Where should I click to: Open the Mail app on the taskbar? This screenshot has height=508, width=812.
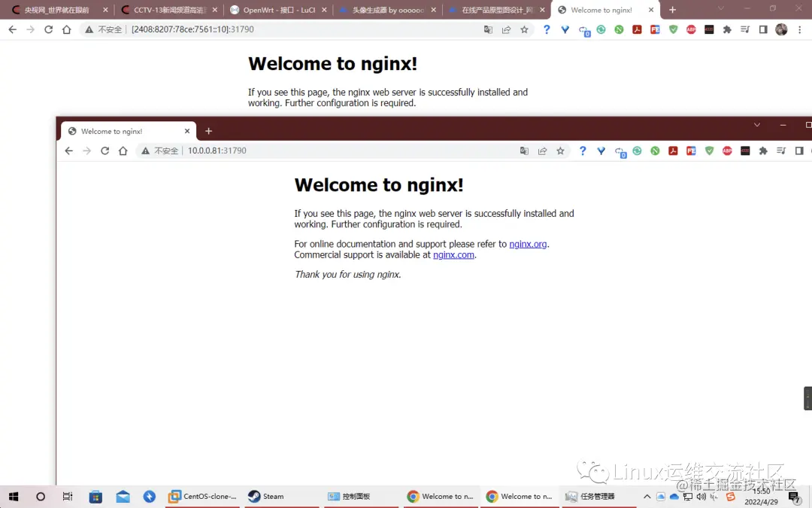coord(123,497)
